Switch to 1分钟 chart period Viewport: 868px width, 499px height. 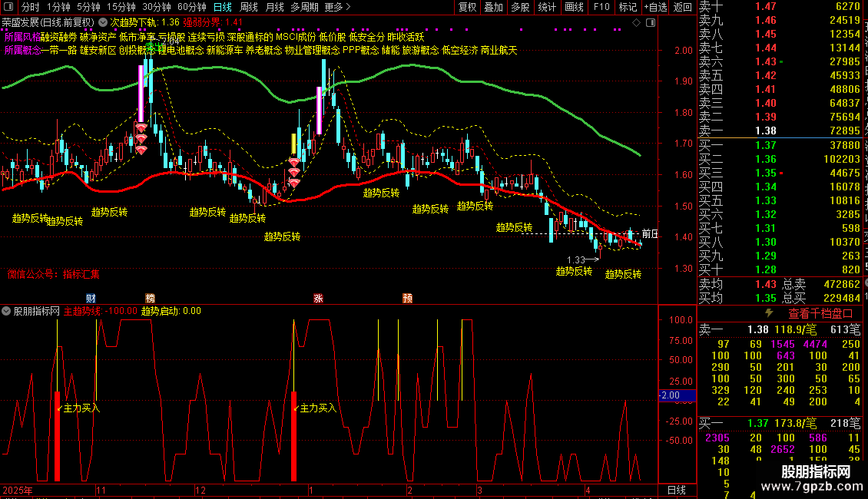coord(58,7)
